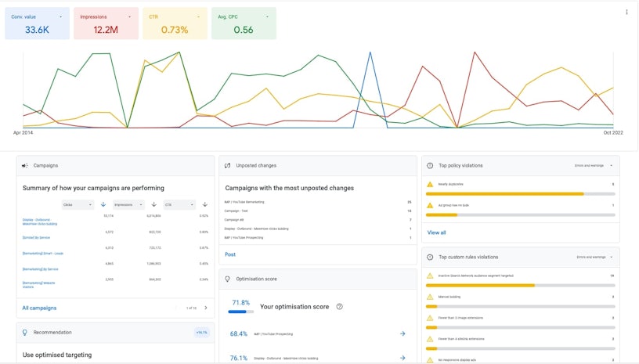Open the Impressions metric card dropdown
The height and width of the screenshot is (364, 639).
tap(130, 16)
